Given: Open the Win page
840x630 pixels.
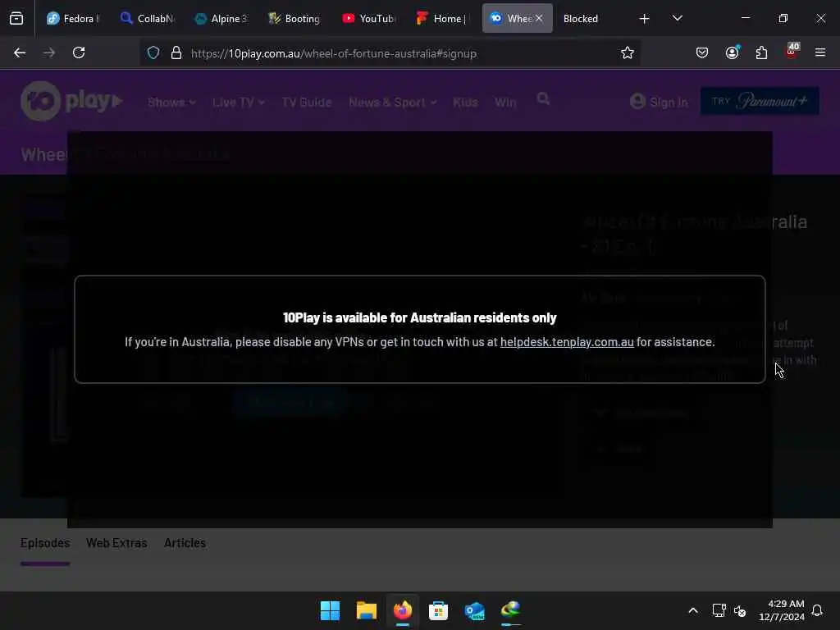Looking at the screenshot, I should [505, 103].
